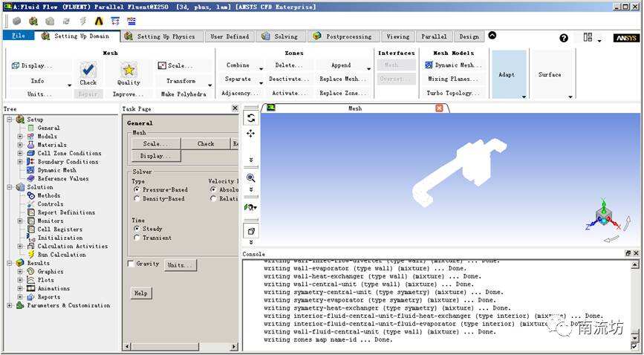Click the help question mark icon
644x355 pixels.
coord(564,38)
